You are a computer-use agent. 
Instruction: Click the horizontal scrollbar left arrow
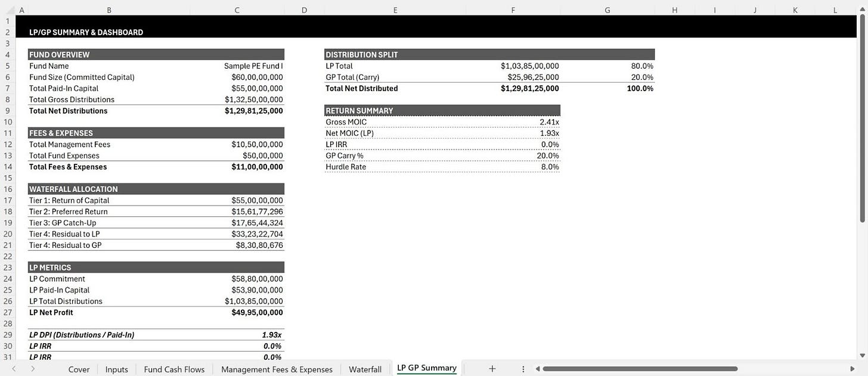[537, 369]
